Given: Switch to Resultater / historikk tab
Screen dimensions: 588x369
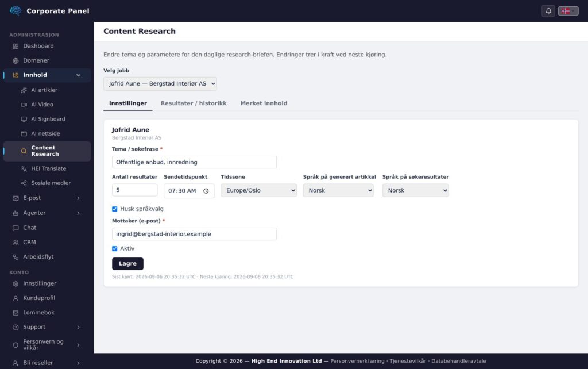Looking at the screenshot, I should 194,103.
